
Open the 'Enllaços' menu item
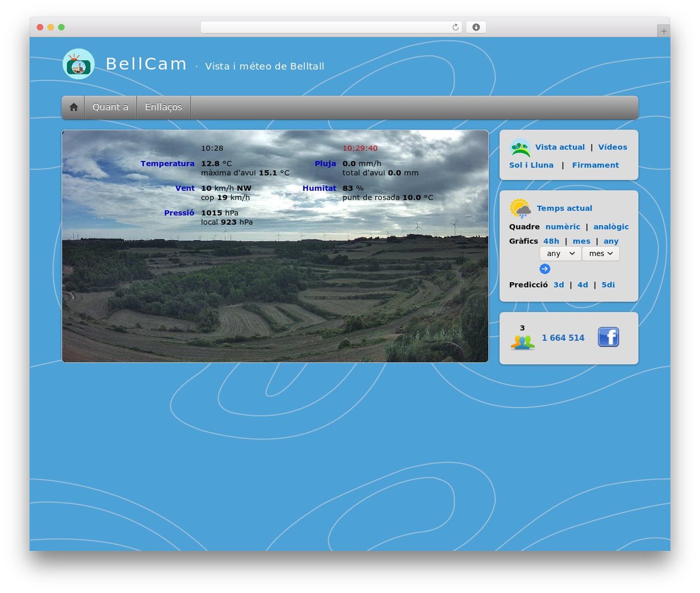(x=164, y=107)
